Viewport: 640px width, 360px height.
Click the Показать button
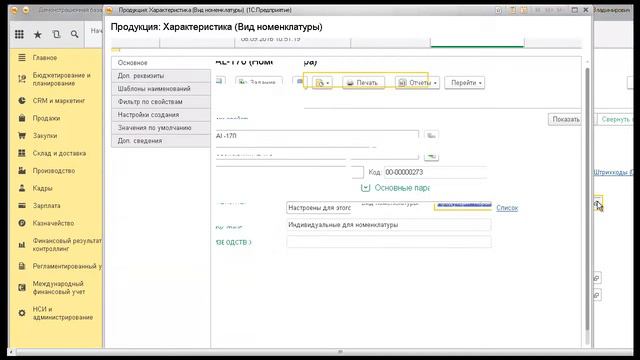coord(565,120)
